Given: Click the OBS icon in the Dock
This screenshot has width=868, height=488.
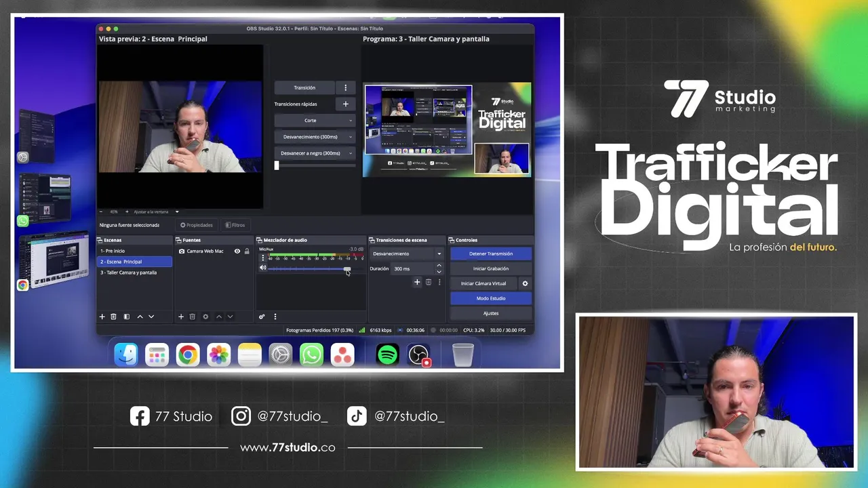Looking at the screenshot, I should [x=418, y=354].
